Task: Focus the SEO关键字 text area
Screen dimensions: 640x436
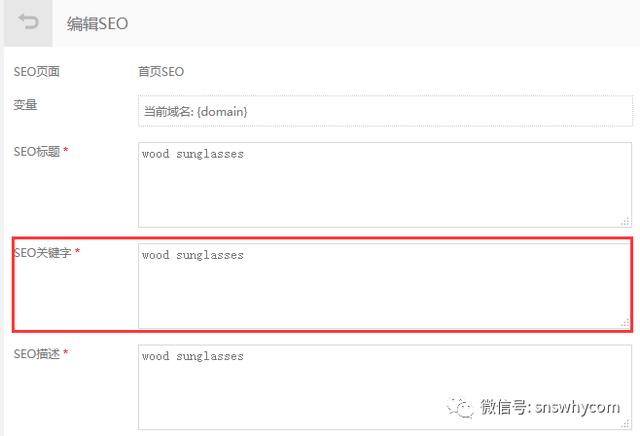Action: [385, 286]
